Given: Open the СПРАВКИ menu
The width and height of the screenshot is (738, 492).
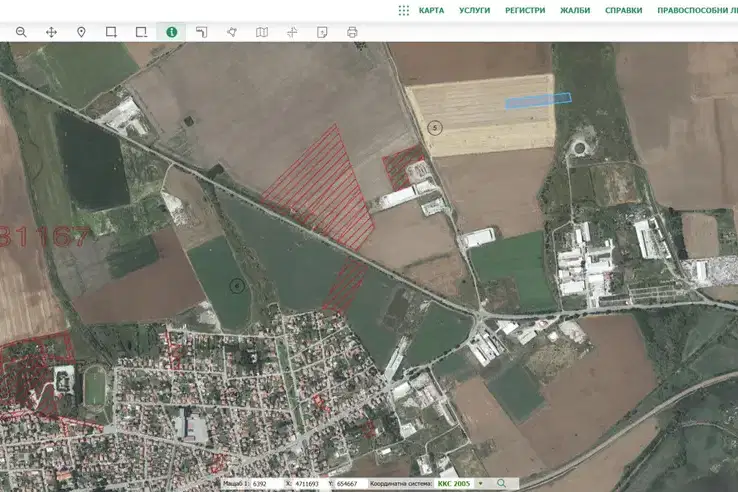Looking at the screenshot, I should tap(624, 10).
